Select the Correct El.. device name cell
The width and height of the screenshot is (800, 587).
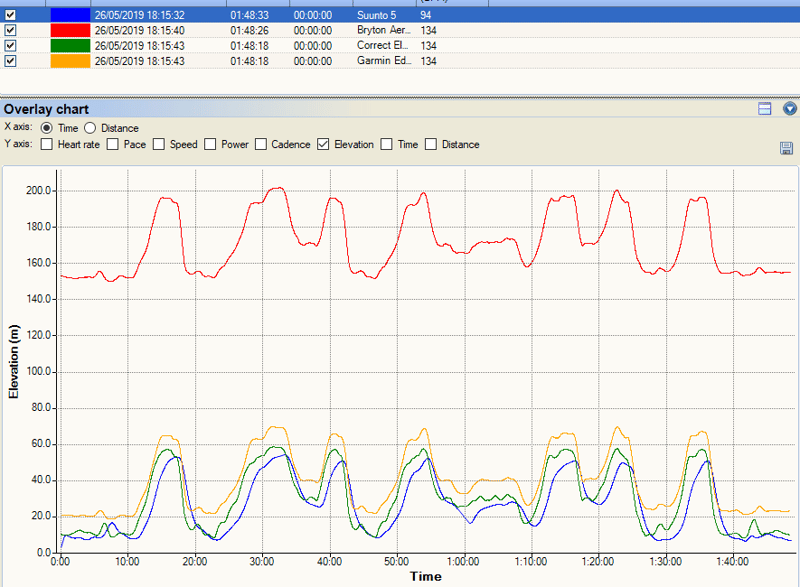(x=383, y=46)
